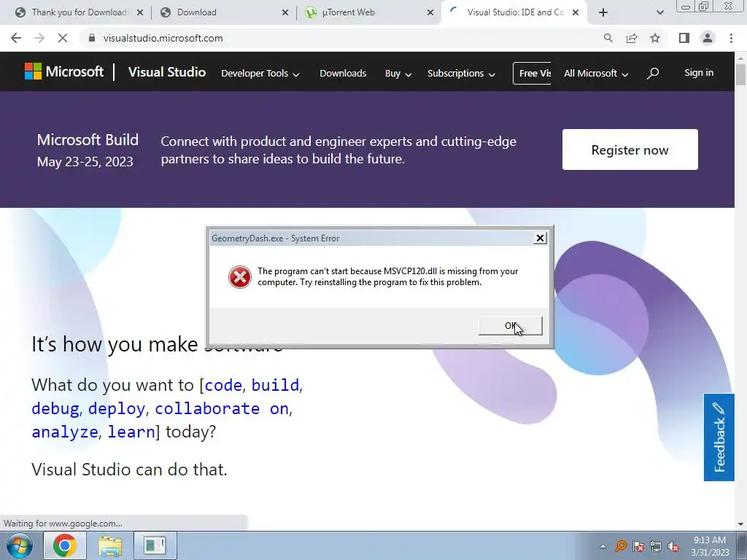Open the Windows Start menu
Screen dimensions: 747x560
click(20, 545)
